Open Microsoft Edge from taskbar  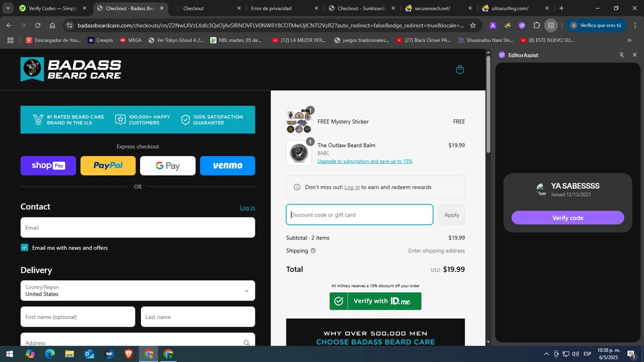(50, 354)
